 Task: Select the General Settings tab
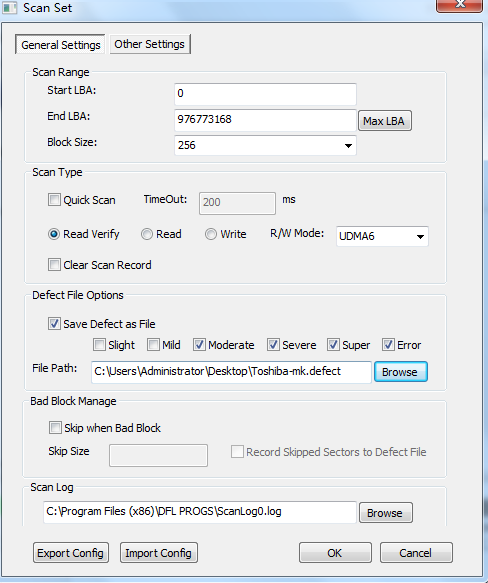pyautogui.click(x=60, y=45)
